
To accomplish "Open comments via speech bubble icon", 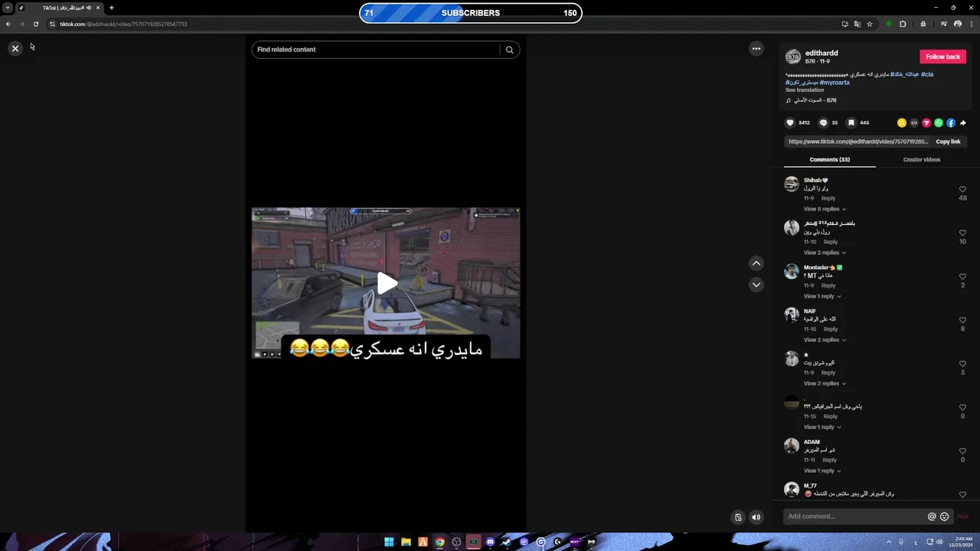I will [x=824, y=122].
